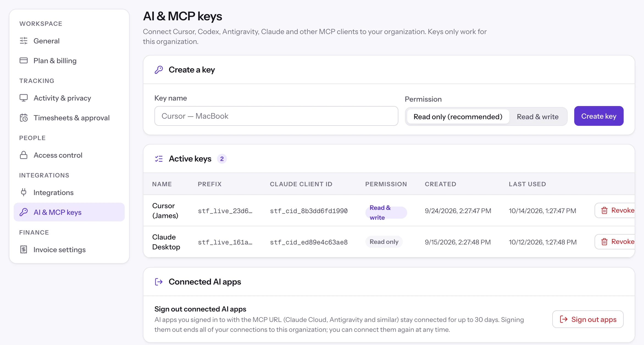Click the Create key button
644x345 pixels.
[599, 116]
